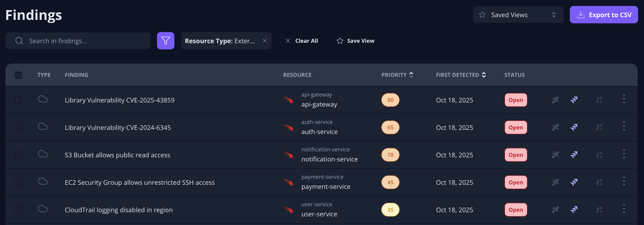Viewport: 644px width, 225px height.
Task: Create ticket icon for S3 Bucket row
Action: (x=574, y=155)
